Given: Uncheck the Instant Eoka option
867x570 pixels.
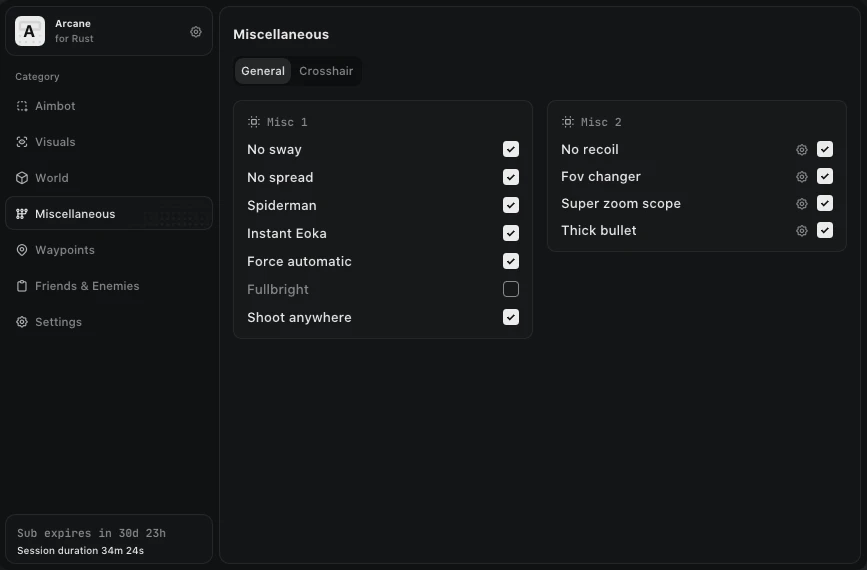Looking at the screenshot, I should [511, 233].
